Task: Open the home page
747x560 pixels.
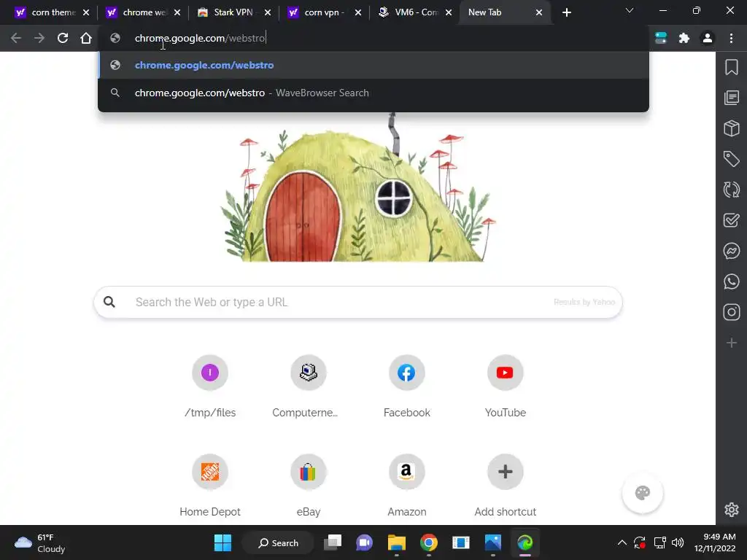Action: click(86, 38)
